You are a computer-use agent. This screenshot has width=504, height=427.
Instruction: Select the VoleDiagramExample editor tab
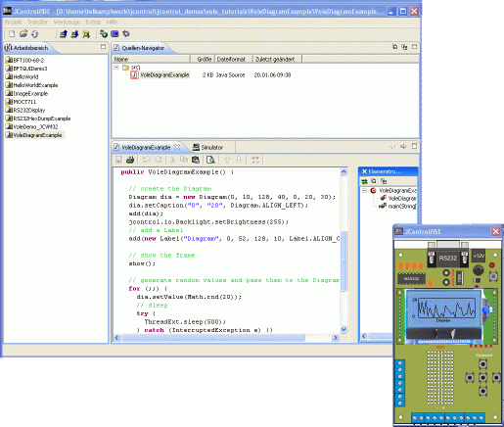coord(146,147)
